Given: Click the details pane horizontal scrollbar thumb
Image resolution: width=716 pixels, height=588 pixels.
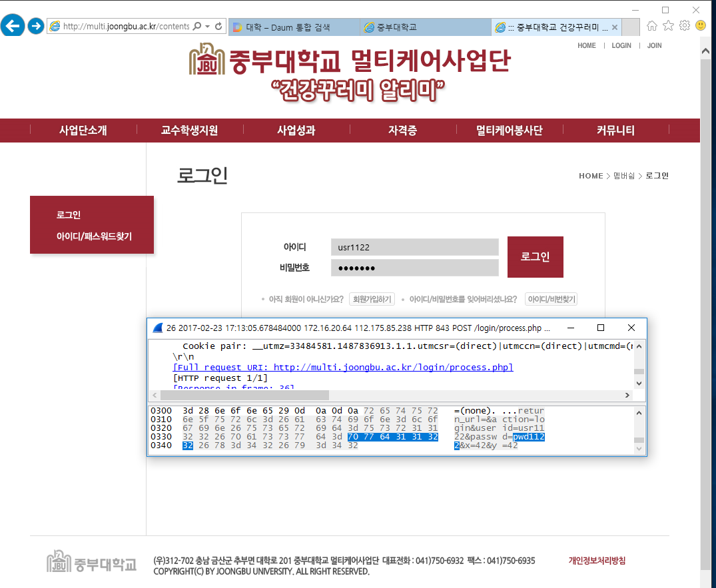Looking at the screenshot, I should click(x=244, y=395).
